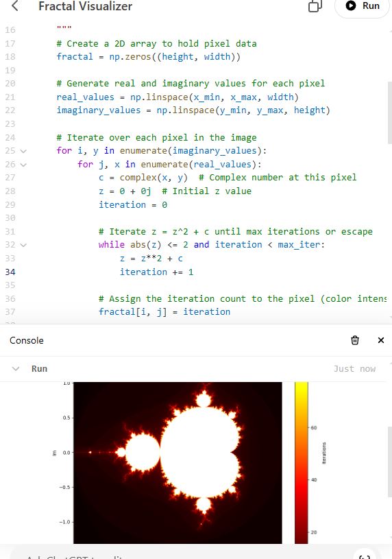Clear console with the trash icon

click(355, 340)
